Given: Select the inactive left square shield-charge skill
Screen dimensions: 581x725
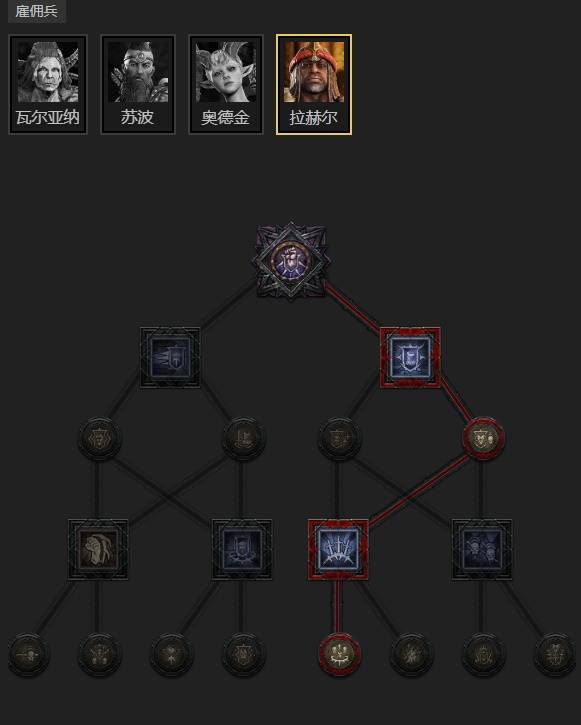Looking at the screenshot, I should click(x=170, y=357).
